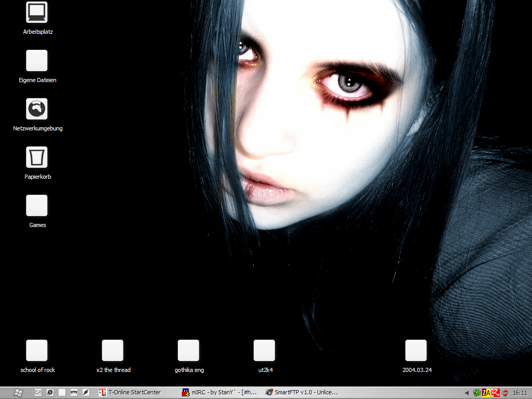Open the x2 the thread shortcut
Screen dimensions: 532x399
coord(113,351)
